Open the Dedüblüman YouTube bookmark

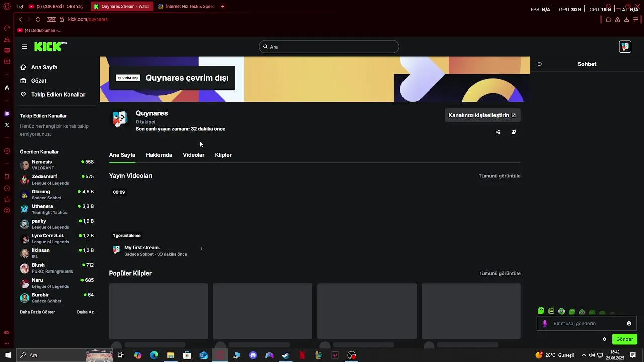(x=39, y=30)
